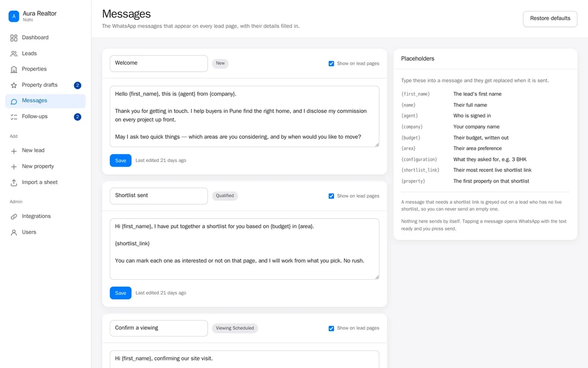Viewport: 588px width, 368px height.
Task: Click the Shortlist sent text area resize handle
Action: (x=376, y=276)
